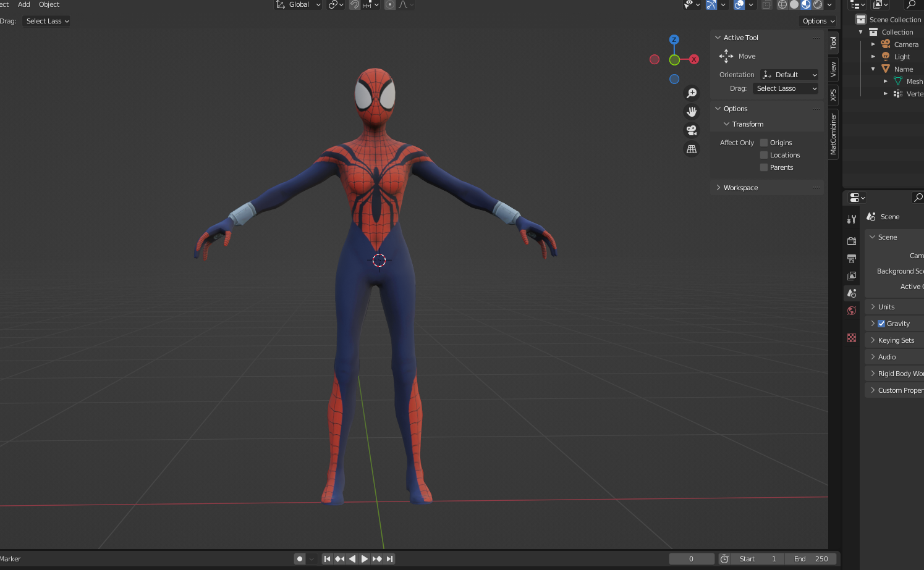Viewport: 924px width, 570px height.
Task: Open the Object menu
Action: click(x=49, y=4)
